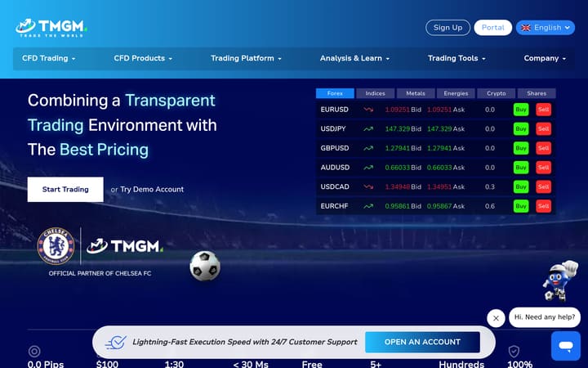Switch to the Indices tab
588x368 pixels.
click(x=376, y=93)
